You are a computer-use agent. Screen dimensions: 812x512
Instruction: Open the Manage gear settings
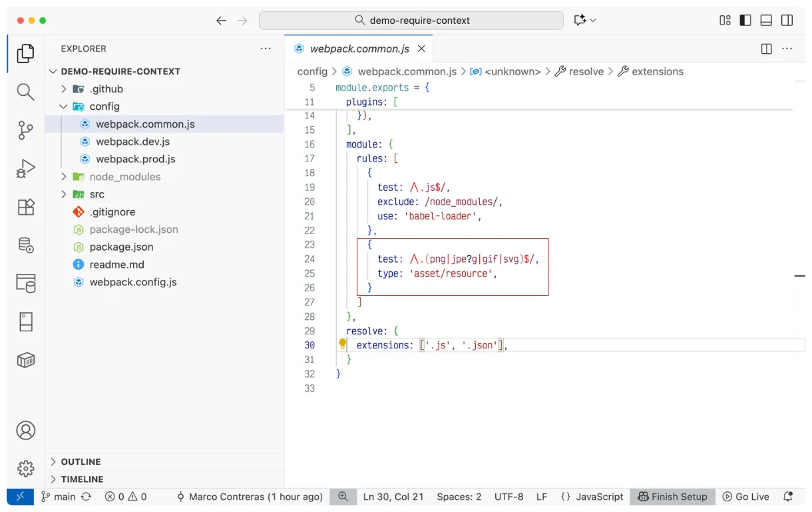click(x=25, y=468)
